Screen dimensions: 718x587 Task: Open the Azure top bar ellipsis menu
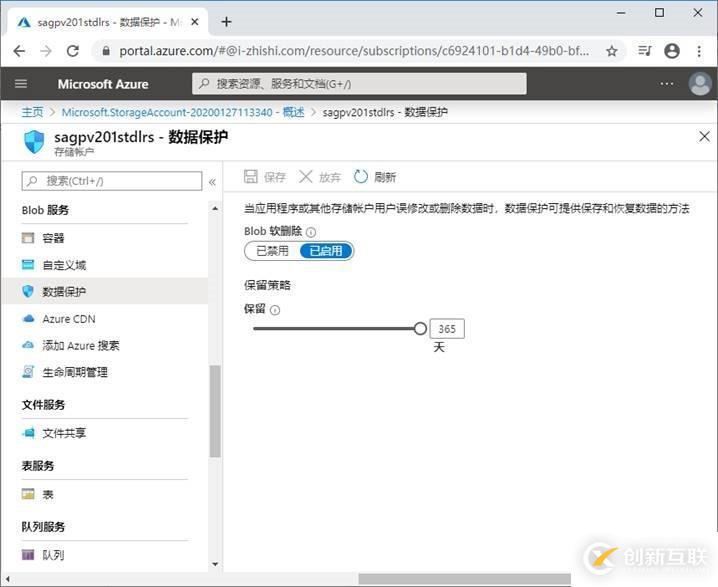point(667,84)
